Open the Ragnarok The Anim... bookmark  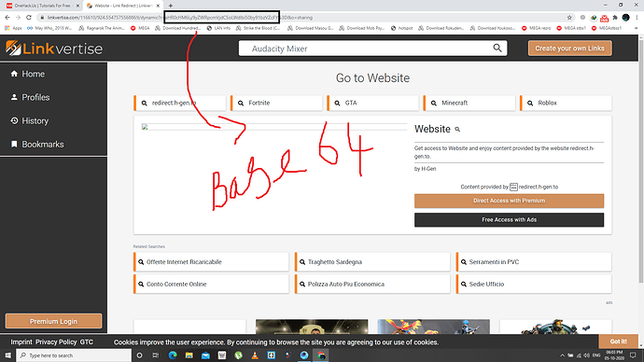(102, 28)
